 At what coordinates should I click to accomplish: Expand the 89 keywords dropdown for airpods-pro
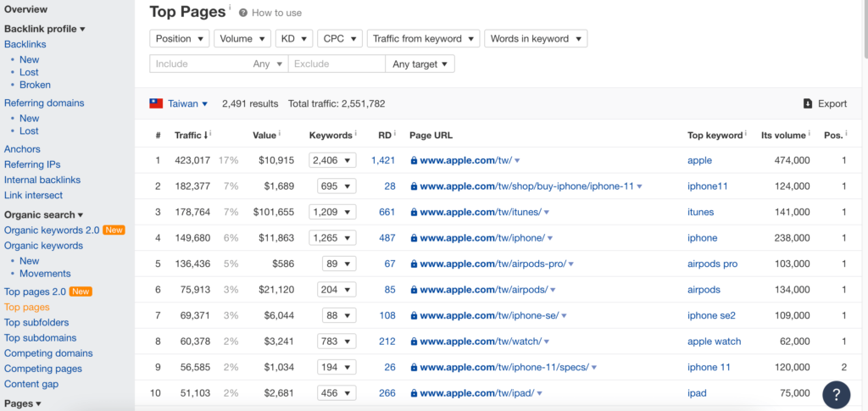339,264
